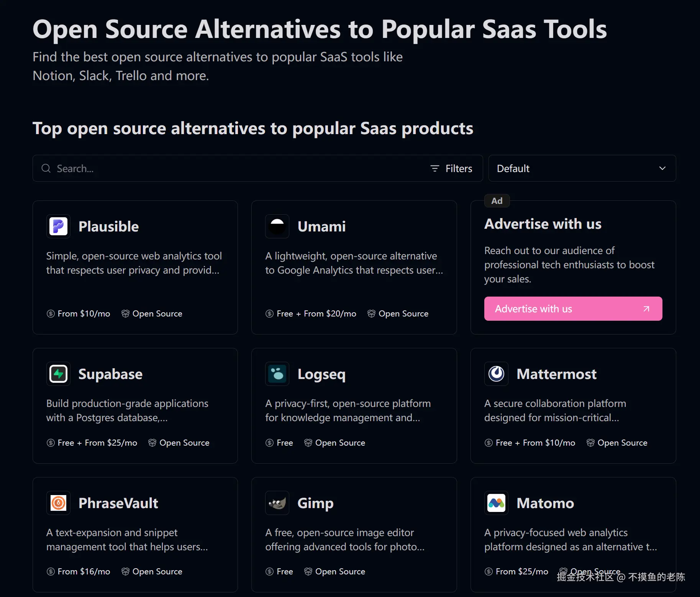Click the Mattermost logo icon
The image size is (700, 597).
496,374
